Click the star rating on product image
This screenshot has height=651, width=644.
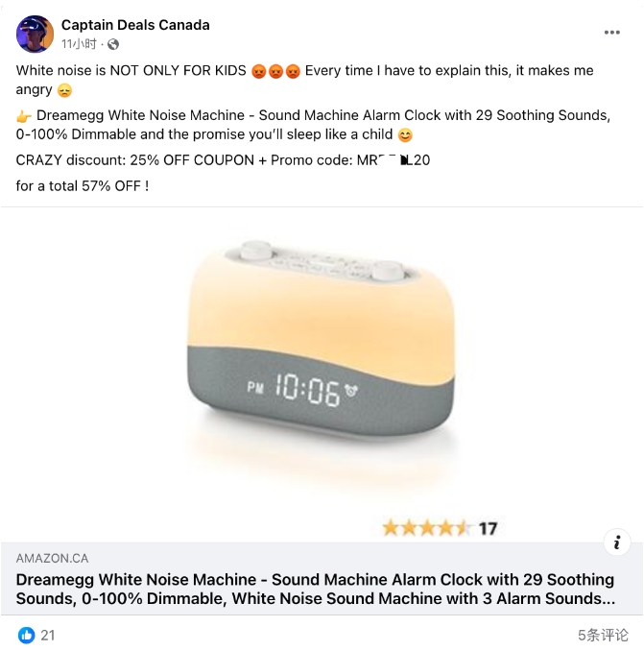click(426, 528)
